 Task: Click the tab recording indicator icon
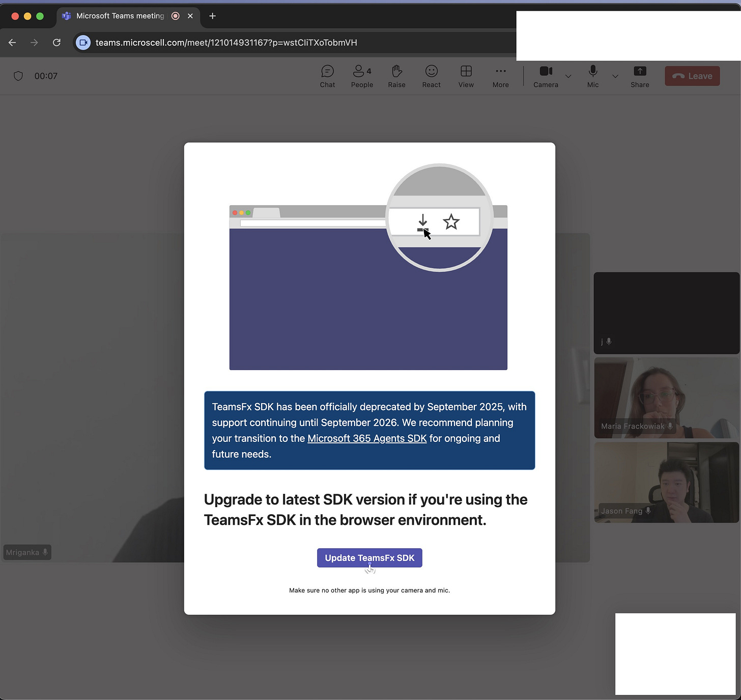(x=176, y=16)
